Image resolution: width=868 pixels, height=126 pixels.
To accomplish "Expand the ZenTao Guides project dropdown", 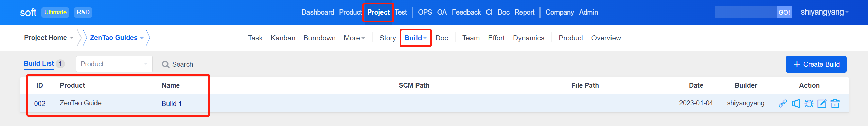I will (x=117, y=38).
